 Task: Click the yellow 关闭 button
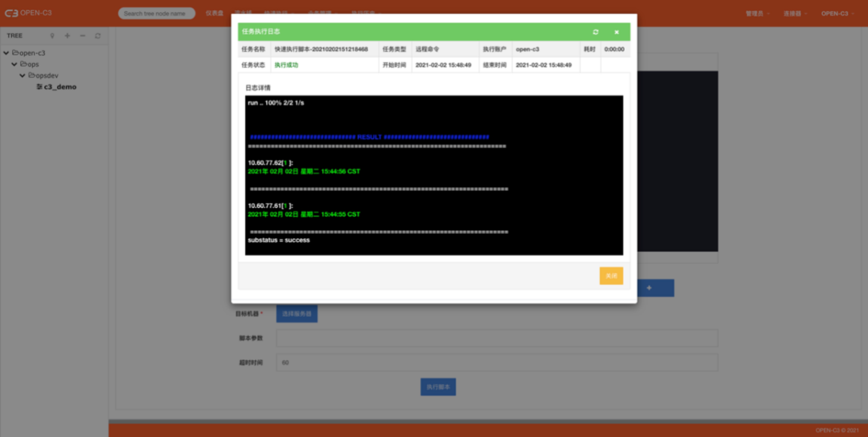tap(611, 276)
